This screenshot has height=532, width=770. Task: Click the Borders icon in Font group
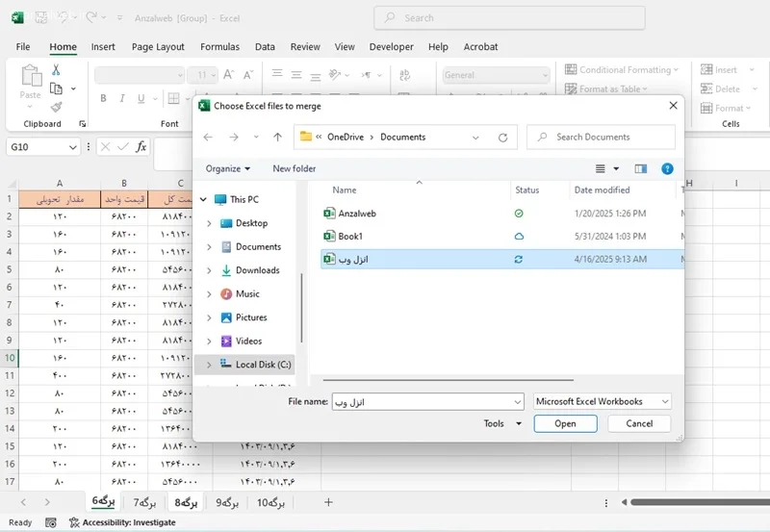point(173,98)
